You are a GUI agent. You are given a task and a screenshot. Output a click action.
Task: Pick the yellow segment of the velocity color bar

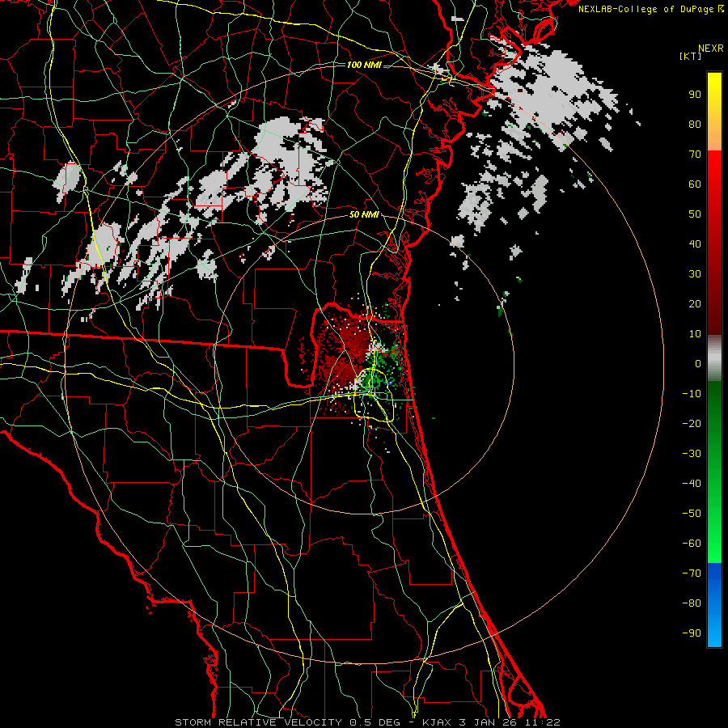click(x=714, y=112)
